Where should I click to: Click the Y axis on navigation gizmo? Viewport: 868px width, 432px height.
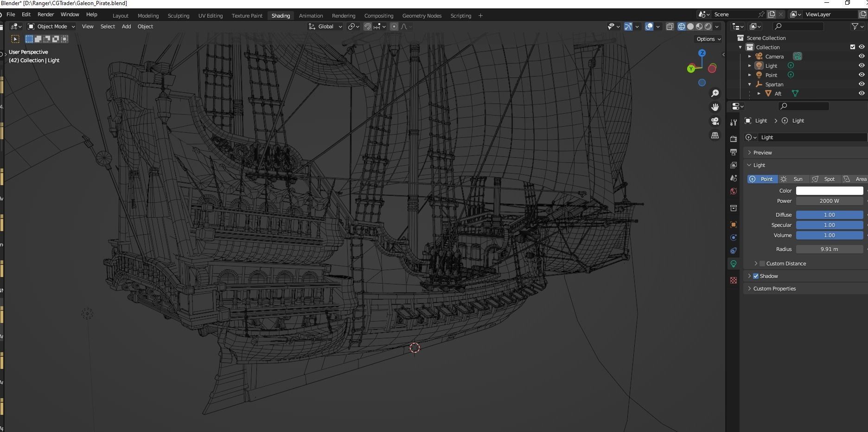click(691, 69)
